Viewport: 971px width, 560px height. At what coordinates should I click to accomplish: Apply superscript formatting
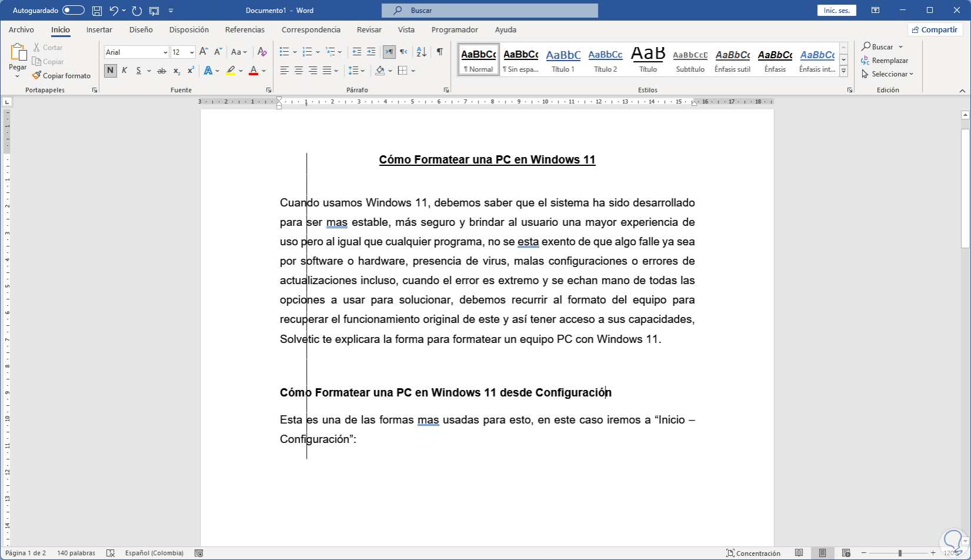(191, 71)
